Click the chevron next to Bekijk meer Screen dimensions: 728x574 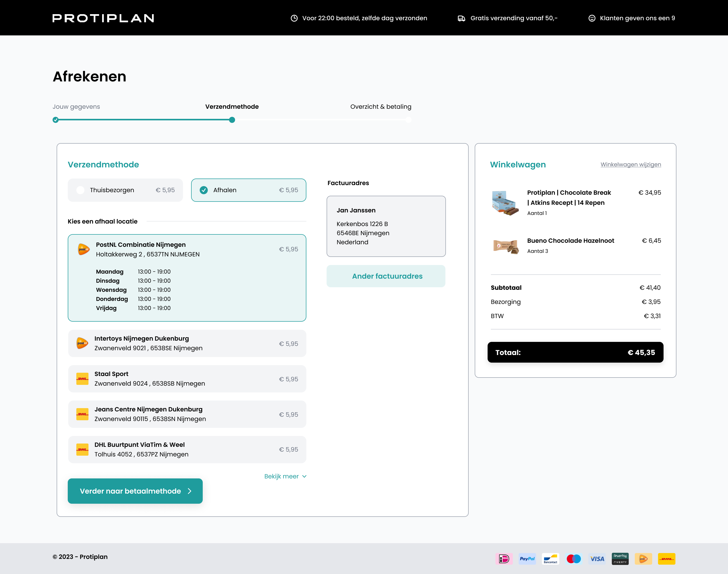(x=304, y=476)
